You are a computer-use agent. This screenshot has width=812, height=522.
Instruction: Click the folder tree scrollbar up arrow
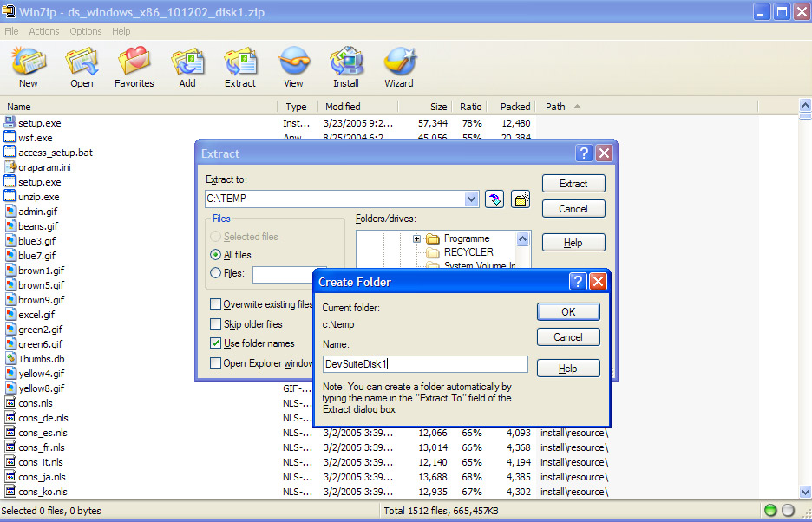click(522, 238)
